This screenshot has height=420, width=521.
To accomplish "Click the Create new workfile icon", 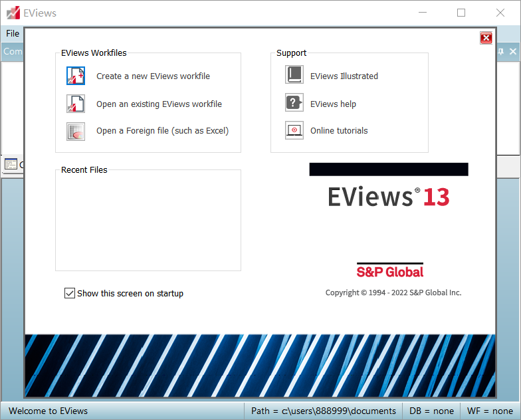I will coord(76,76).
